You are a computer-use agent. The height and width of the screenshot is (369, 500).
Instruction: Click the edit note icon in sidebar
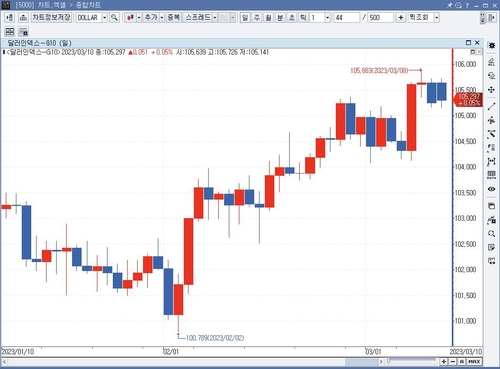point(491,247)
